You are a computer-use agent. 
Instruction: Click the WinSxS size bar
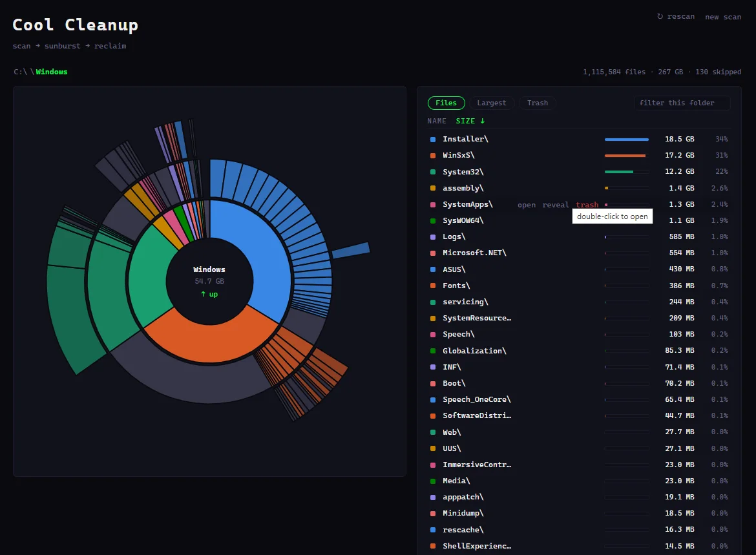[x=626, y=156]
